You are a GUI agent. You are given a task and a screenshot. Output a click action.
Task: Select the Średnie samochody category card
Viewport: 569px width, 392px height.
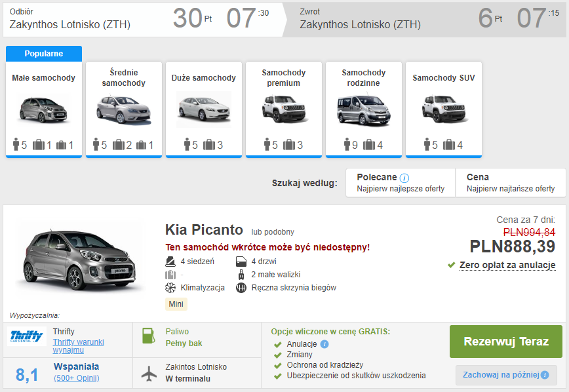(124, 109)
